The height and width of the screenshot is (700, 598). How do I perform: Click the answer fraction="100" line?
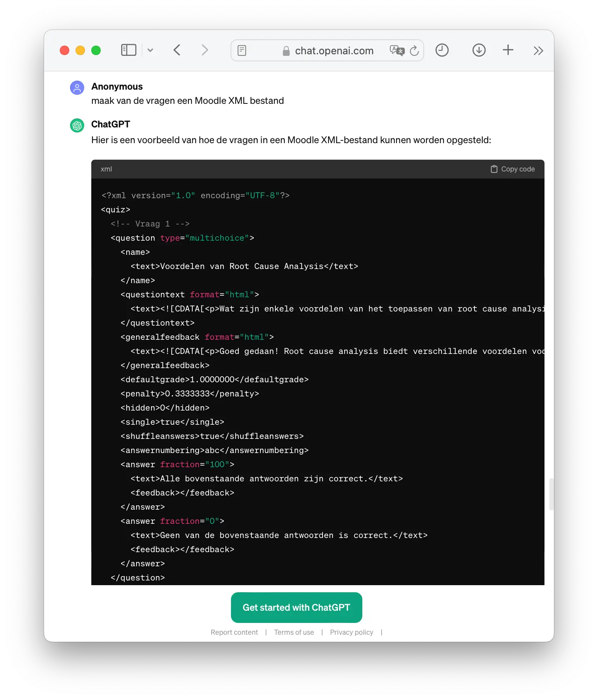tap(177, 464)
